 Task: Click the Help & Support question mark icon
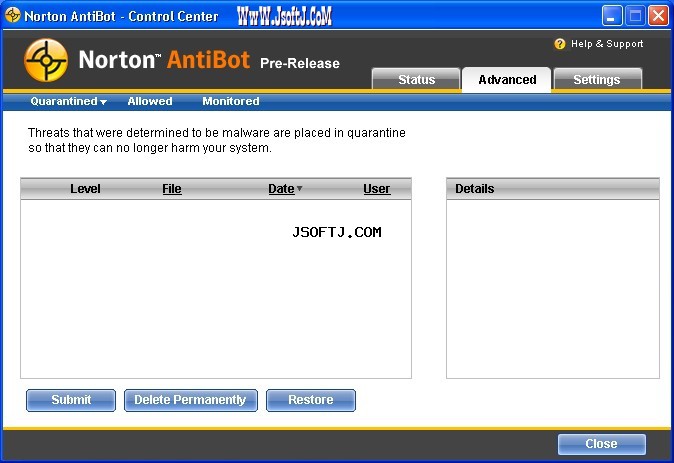point(559,44)
